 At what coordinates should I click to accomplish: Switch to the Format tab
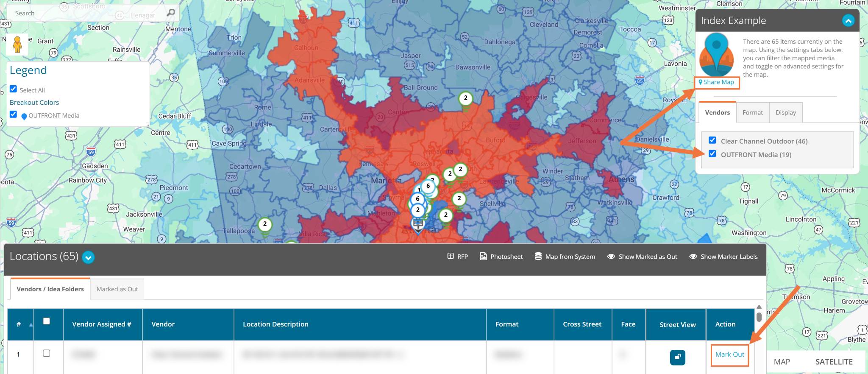752,112
